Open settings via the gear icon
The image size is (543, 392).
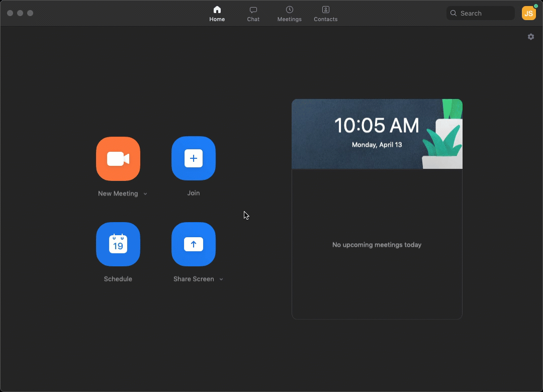pyautogui.click(x=531, y=37)
